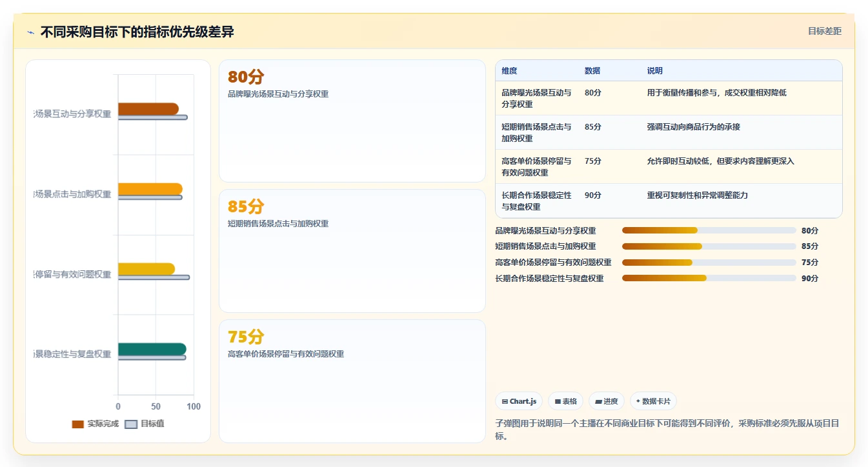Toggle the 实际完成 legend item
868x467 pixels.
click(x=95, y=424)
